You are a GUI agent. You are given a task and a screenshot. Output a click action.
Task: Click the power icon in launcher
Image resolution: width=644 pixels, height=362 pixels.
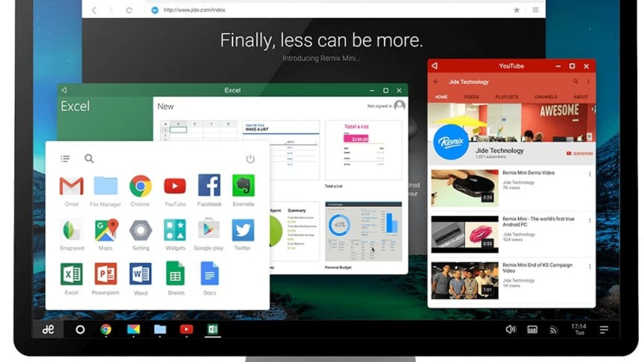250,159
